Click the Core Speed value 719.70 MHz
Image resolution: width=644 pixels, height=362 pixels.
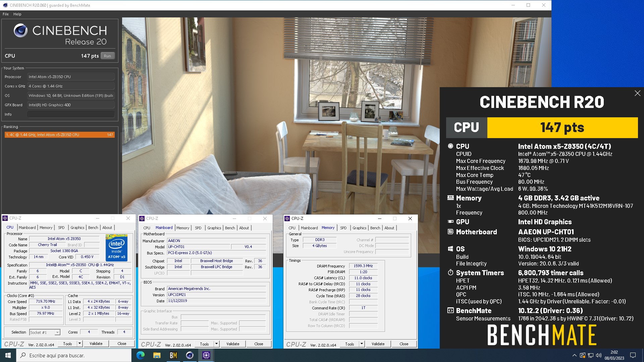pos(46,301)
